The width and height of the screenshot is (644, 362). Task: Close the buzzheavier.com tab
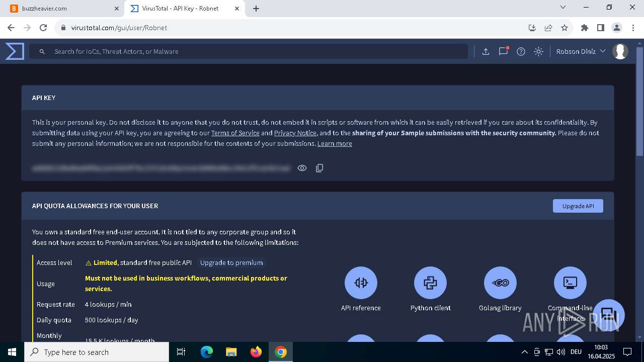[117, 9]
